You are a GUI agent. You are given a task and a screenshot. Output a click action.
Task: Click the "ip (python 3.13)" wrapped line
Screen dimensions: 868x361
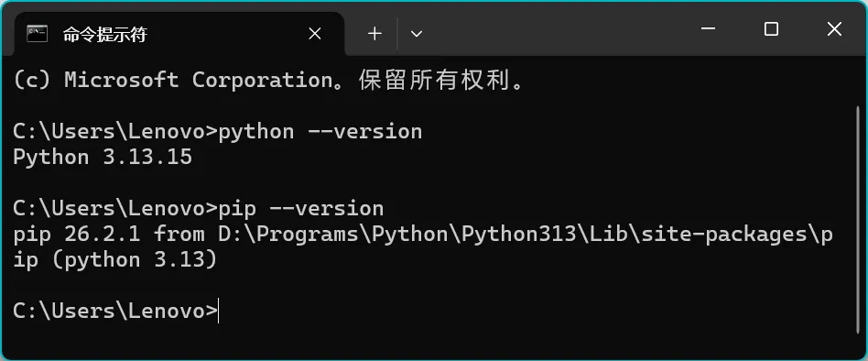tap(114, 259)
